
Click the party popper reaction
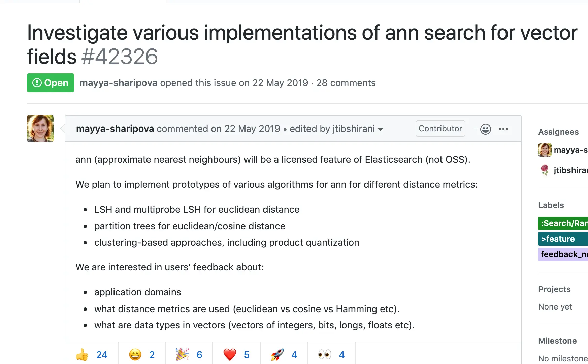click(189, 354)
